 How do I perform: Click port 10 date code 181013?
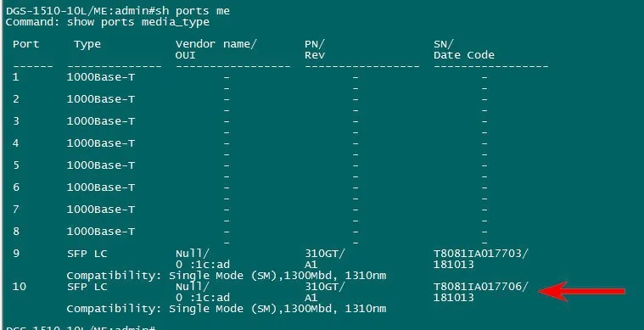click(x=454, y=298)
